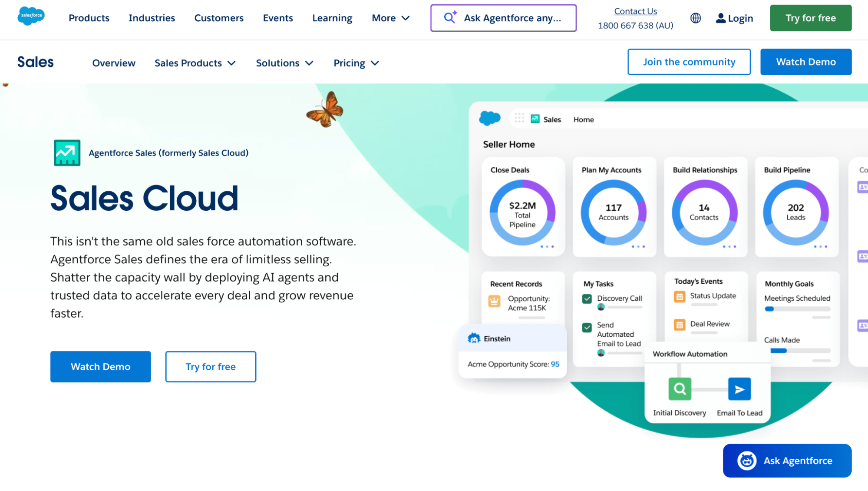Click the butterfly illustration
The height and width of the screenshot is (491, 868).
pyautogui.click(x=325, y=109)
